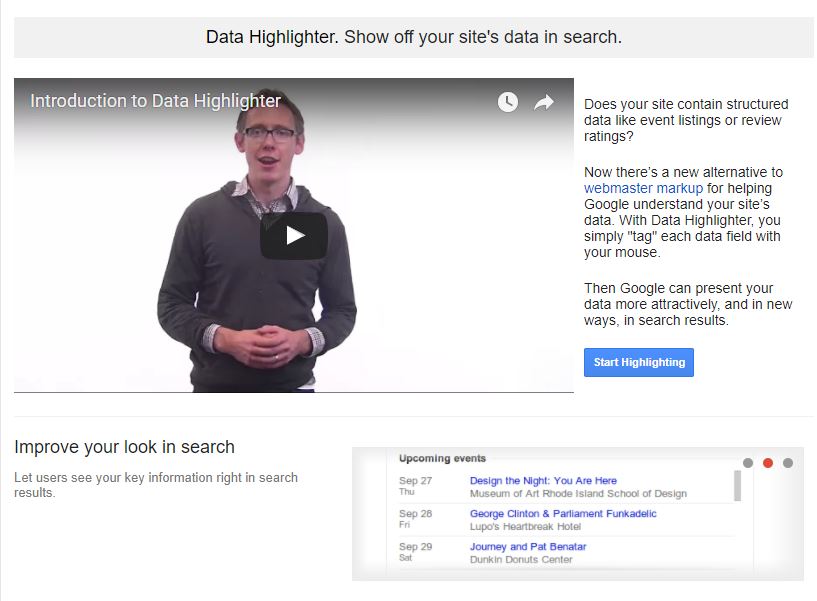Click the Upcoming events scrollbar thumb
Image resolution: width=817 pixels, height=601 pixels.
point(737,486)
